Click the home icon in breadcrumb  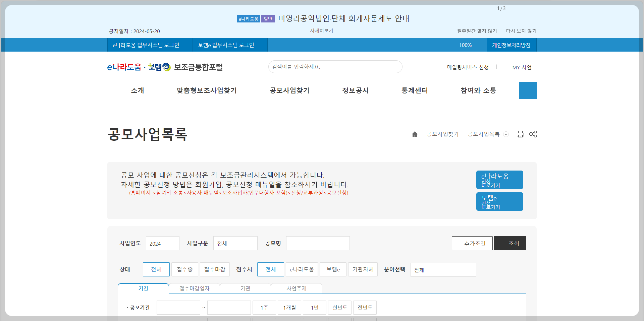point(415,134)
